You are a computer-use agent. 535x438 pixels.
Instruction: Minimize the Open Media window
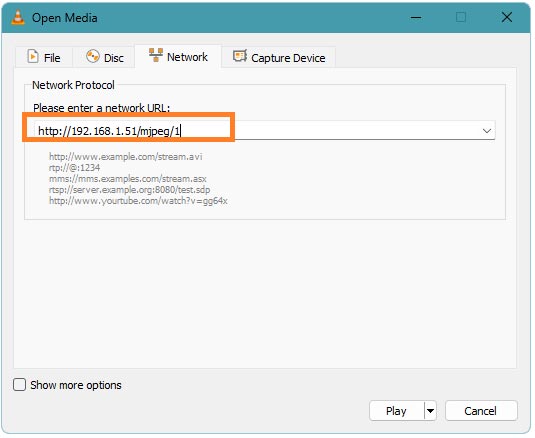416,17
